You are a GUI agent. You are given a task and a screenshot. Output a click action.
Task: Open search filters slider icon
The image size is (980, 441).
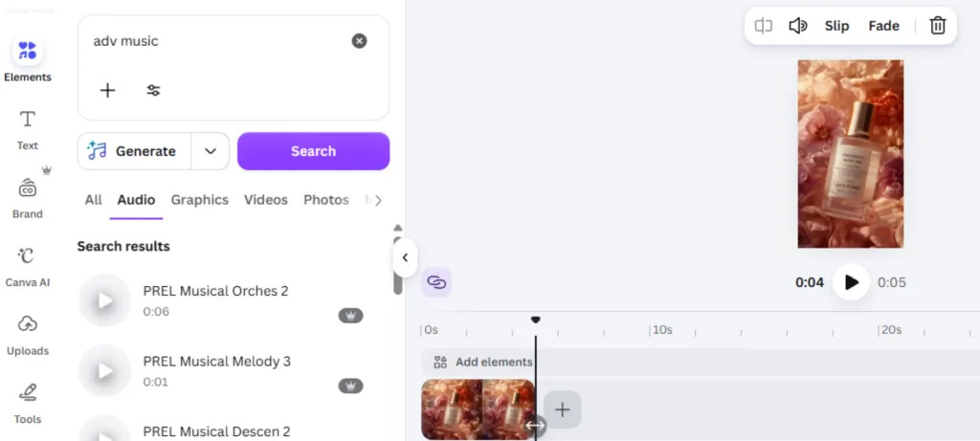tap(153, 91)
